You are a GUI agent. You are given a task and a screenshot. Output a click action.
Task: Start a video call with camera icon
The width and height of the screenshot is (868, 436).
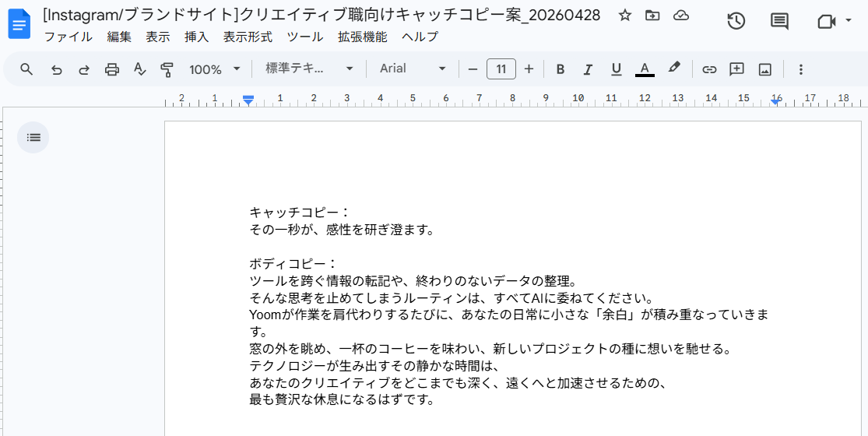826,22
